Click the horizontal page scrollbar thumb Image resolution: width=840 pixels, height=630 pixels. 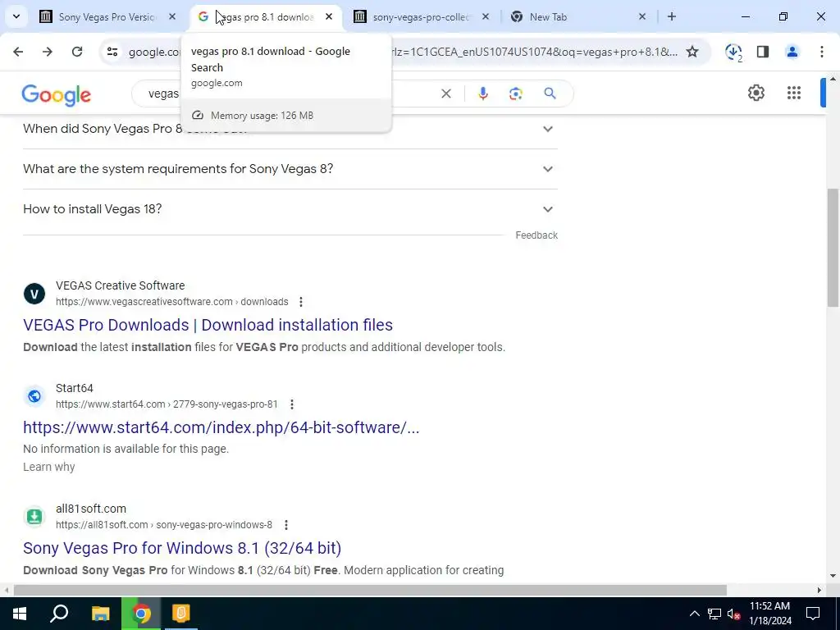tap(370, 590)
